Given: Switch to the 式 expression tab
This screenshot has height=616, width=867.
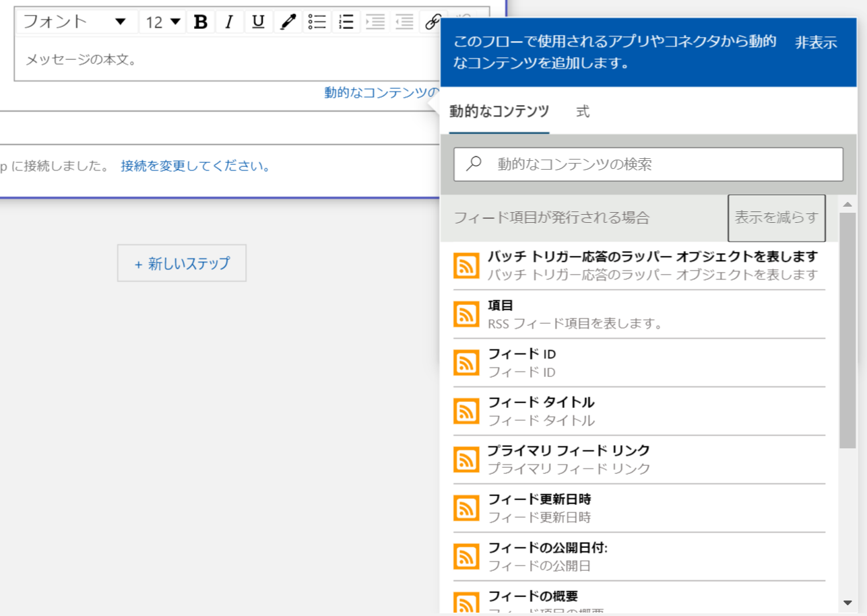Looking at the screenshot, I should [x=583, y=112].
